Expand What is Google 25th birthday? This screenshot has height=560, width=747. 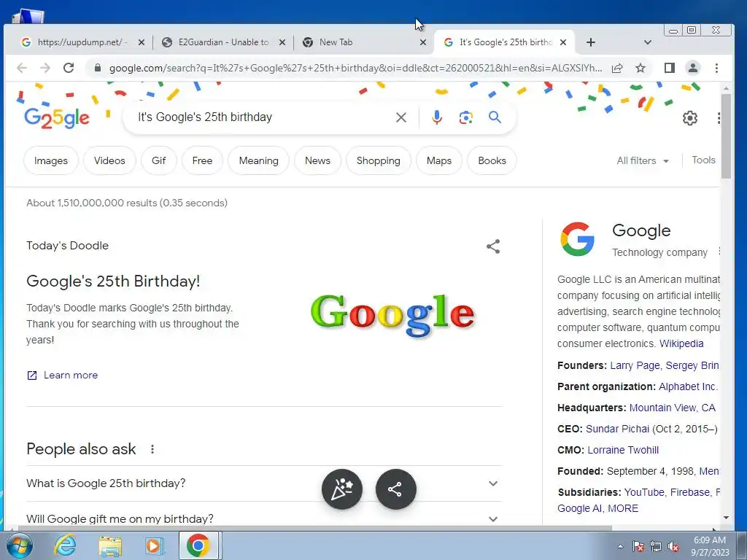(x=264, y=483)
